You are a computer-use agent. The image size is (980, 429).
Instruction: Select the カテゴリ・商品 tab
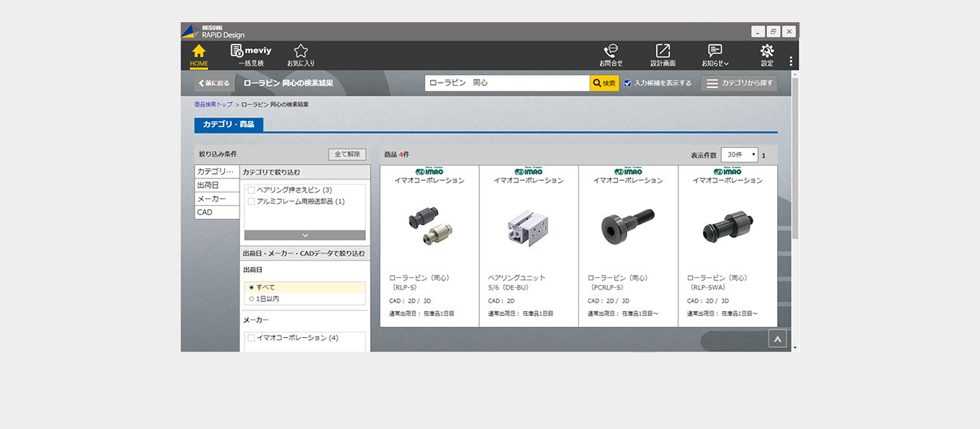pyautogui.click(x=229, y=124)
